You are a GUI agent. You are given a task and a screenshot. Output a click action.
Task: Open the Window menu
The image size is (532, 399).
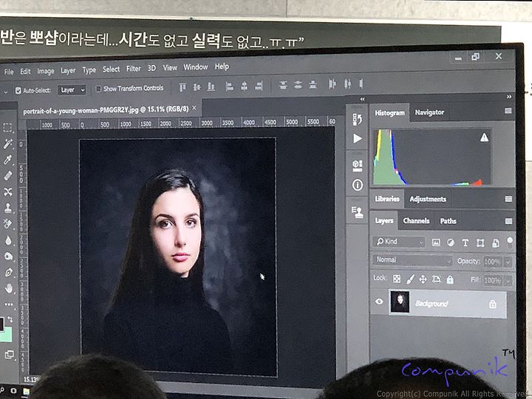tap(195, 66)
